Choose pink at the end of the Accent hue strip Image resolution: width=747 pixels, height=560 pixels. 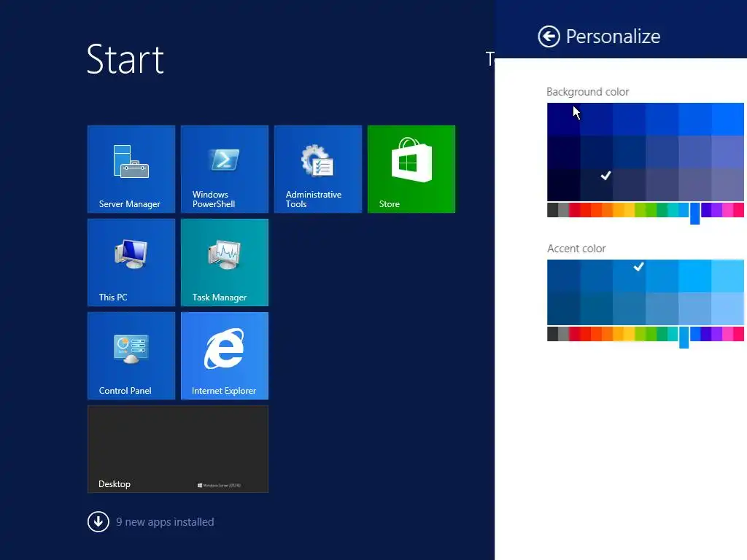[739, 334]
